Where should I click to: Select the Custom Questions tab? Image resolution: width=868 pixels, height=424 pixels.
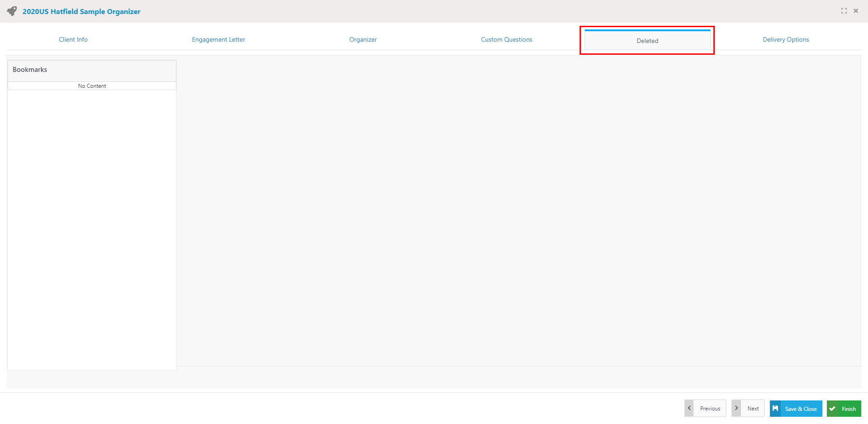pyautogui.click(x=506, y=39)
